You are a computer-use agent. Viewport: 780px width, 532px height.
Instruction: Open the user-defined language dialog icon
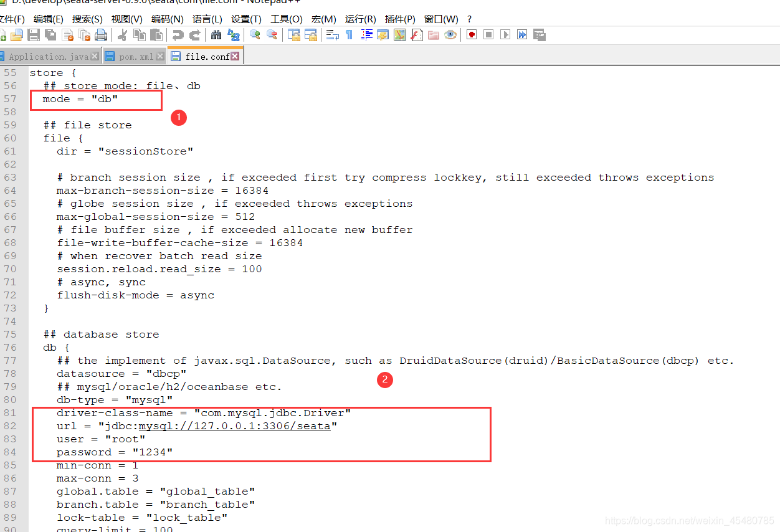point(383,35)
